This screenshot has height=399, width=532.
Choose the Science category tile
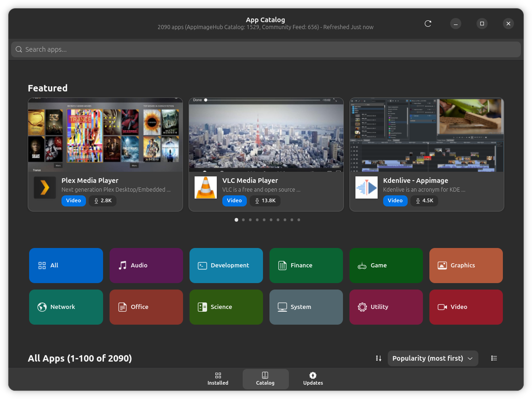coord(226,307)
